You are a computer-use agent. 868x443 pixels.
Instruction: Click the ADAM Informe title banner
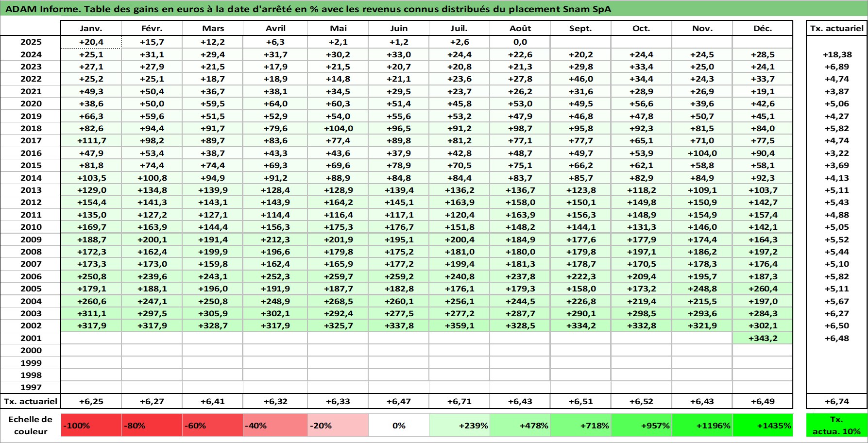click(434, 9)
